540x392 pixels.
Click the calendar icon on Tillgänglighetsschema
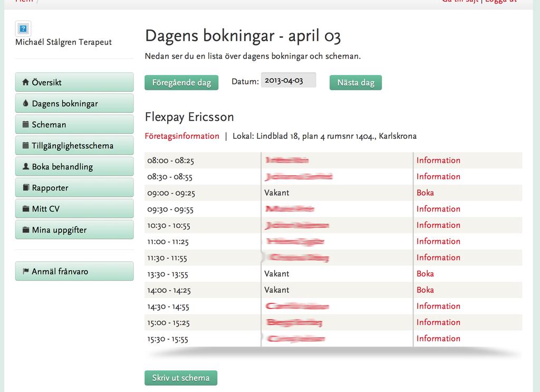[25, 146]
